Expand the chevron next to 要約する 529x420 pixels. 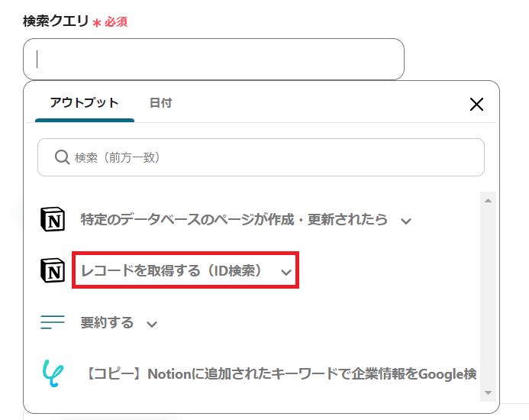point(152,324)
